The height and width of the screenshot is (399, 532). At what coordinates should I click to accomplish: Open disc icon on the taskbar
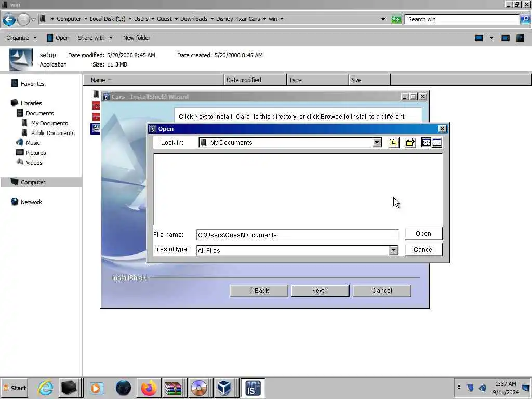coord(199,388)
